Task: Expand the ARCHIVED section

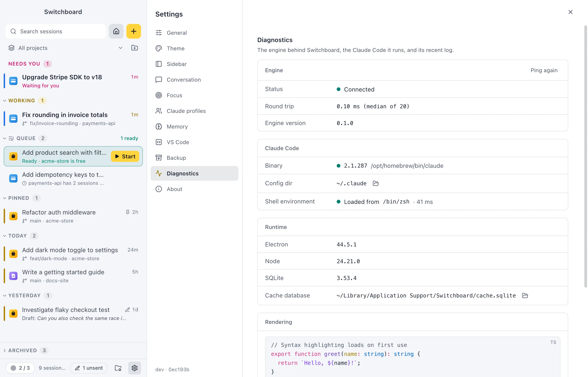Action: 4,350
